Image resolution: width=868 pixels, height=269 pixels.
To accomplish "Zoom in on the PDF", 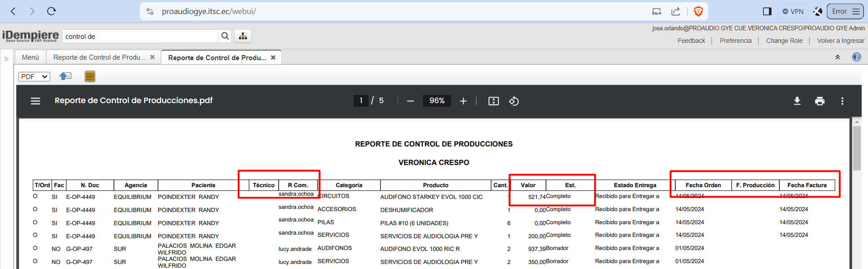I will click(463, 101).
